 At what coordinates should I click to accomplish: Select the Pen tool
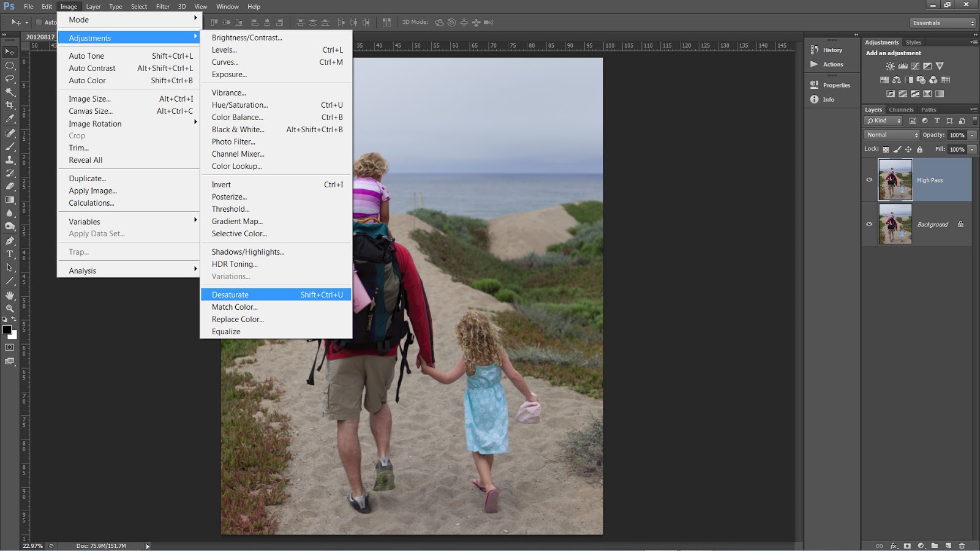click(10, 241)
